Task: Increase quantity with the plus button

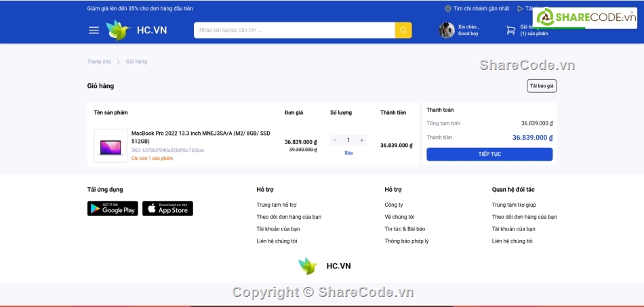Action: (362, 140)
